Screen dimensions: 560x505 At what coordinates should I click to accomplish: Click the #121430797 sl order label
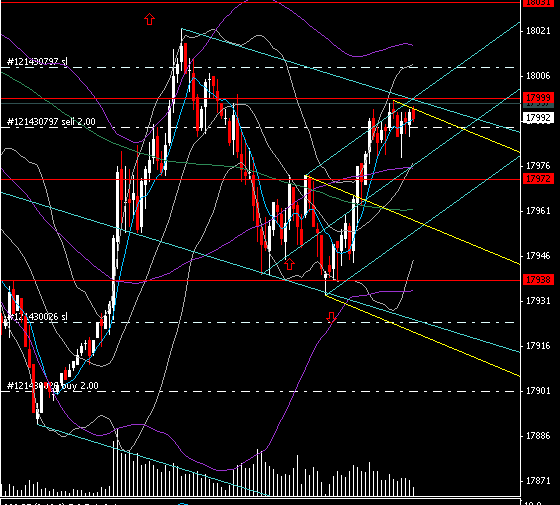[37, 61]
